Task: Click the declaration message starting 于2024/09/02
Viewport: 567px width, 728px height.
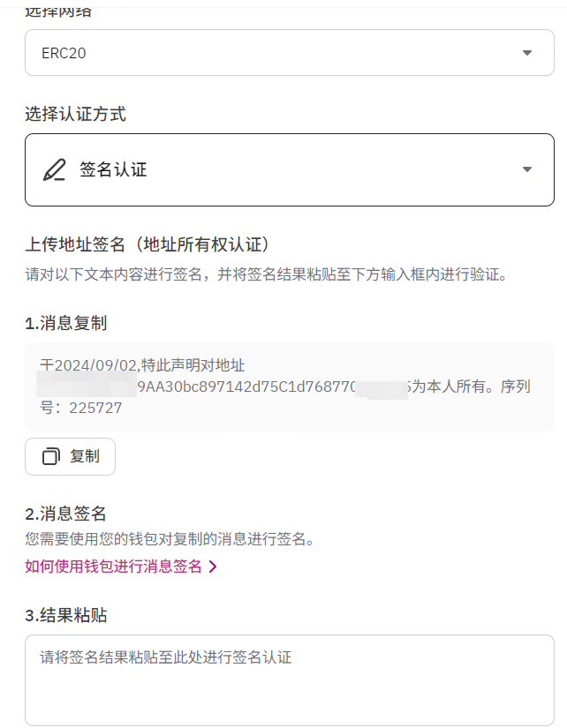Action: click(142, 364)
